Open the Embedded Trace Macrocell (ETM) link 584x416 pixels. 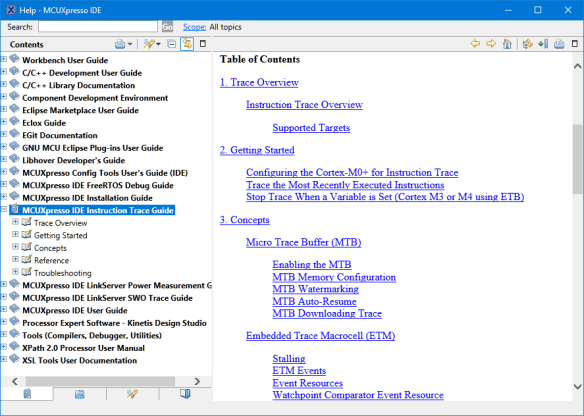(320, 336)
